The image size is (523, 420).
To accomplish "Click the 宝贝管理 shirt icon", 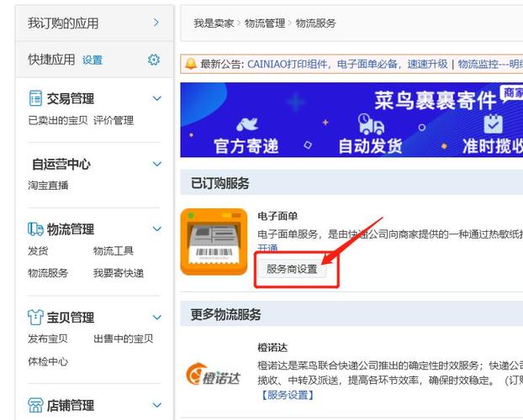I will click(x=35, y=317).
